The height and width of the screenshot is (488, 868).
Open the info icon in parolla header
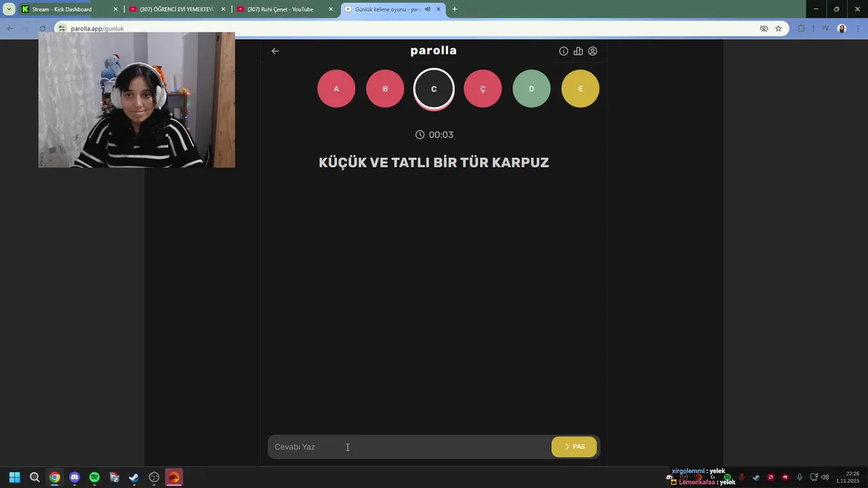564,51
